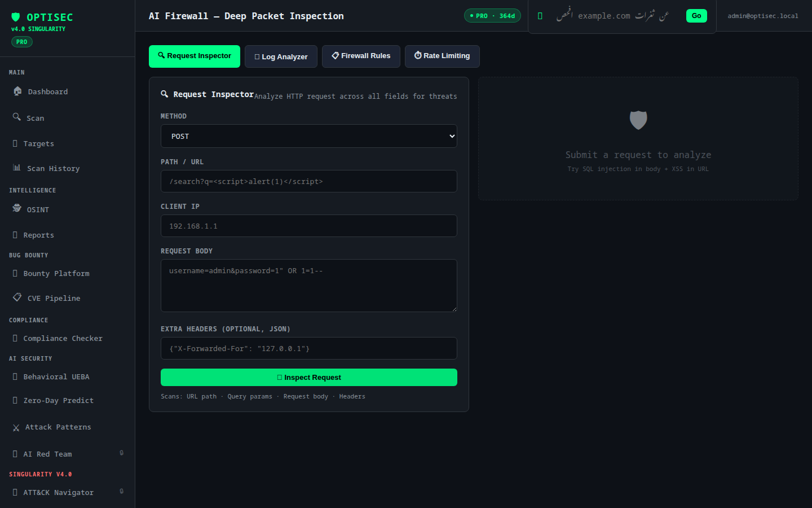Focus the Request Body textarea

click(x=309, y=286)
